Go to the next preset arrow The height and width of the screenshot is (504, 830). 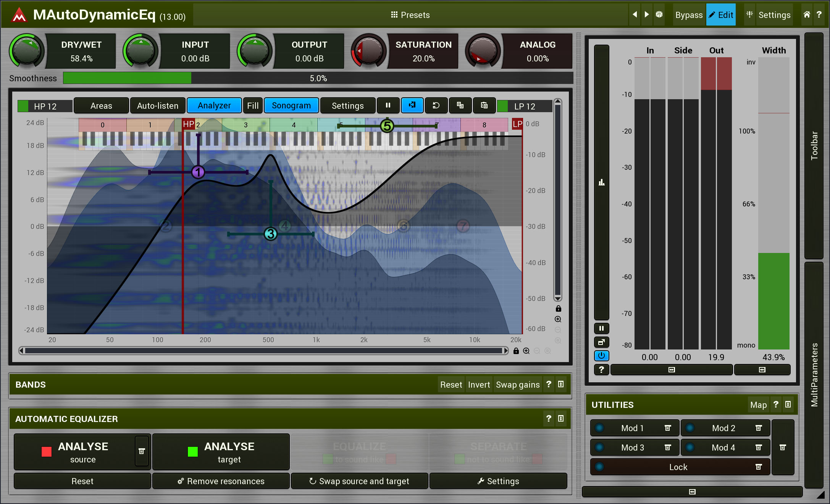coord(646,14)
